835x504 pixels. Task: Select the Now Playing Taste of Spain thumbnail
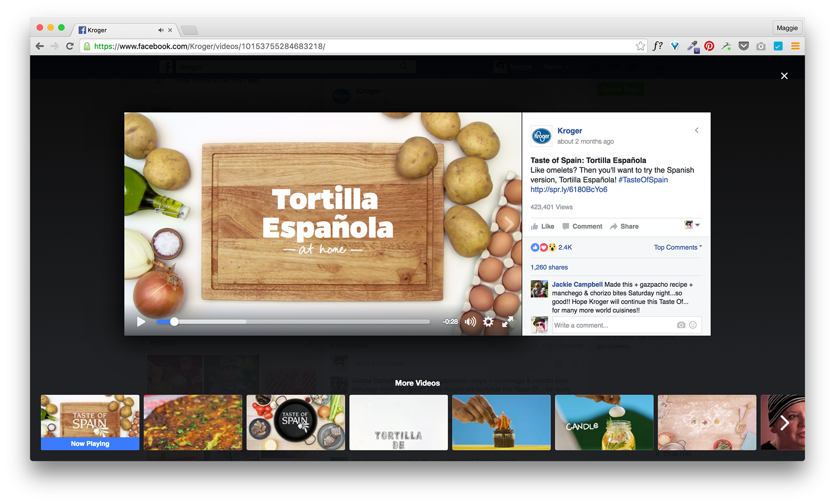pyautogui.click(x=90, y=422)
